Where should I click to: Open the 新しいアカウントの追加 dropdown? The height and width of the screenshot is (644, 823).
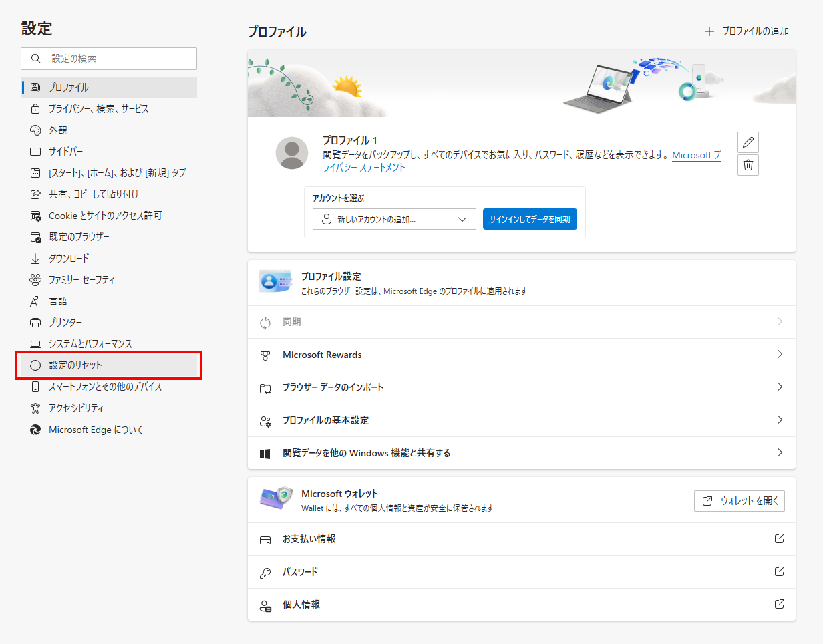(x=394, y=219)
